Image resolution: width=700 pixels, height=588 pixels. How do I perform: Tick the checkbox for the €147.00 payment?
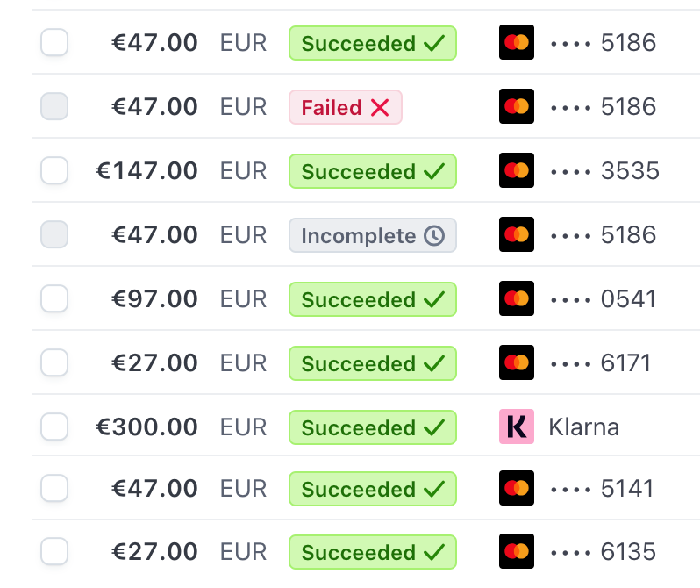coord(54,170)
